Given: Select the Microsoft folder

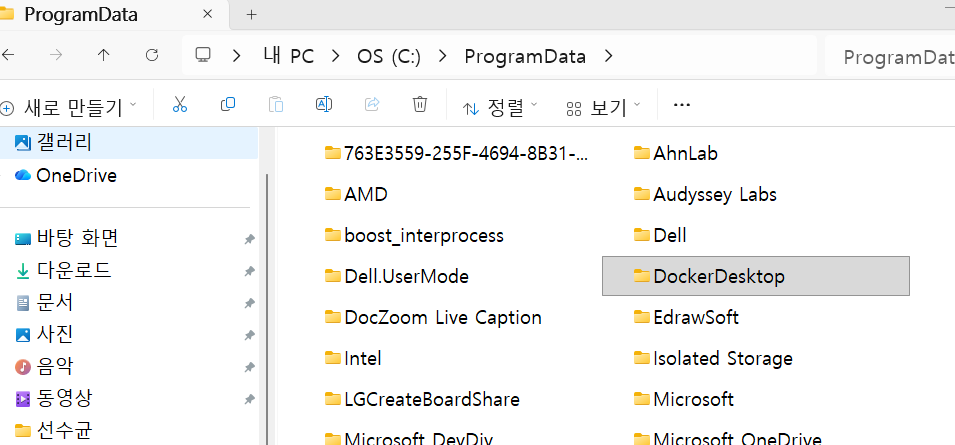Looking at the screenshot, I should point(683,399).
